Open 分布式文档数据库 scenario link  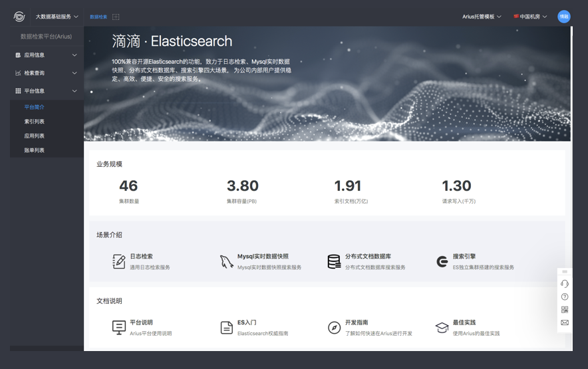click(x=368, y=257)
